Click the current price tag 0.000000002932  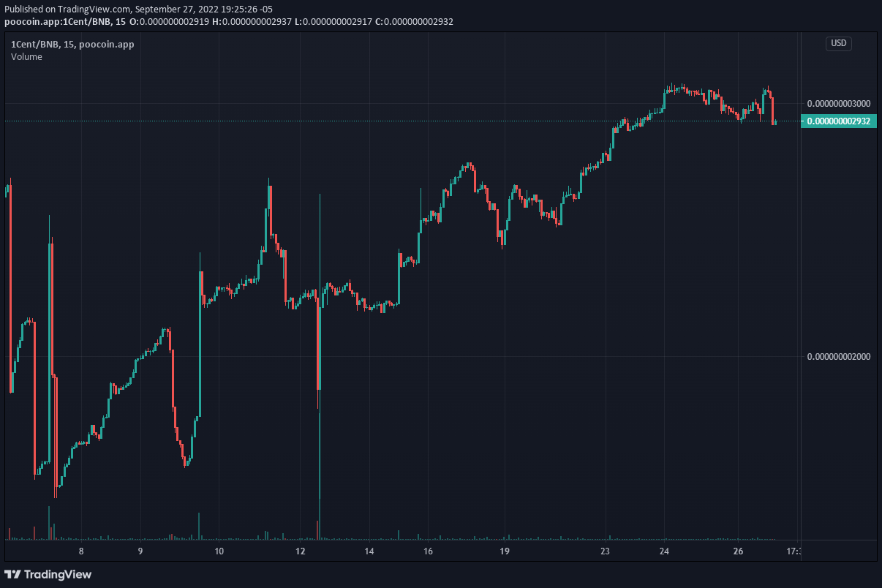tap(838, 121)
